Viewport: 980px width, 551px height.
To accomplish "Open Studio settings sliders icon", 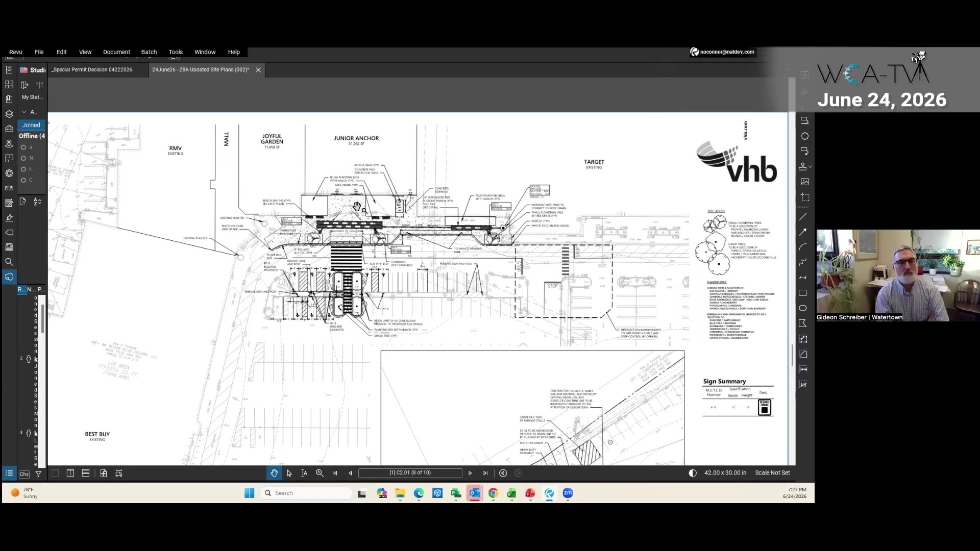I will pos(39,85).
